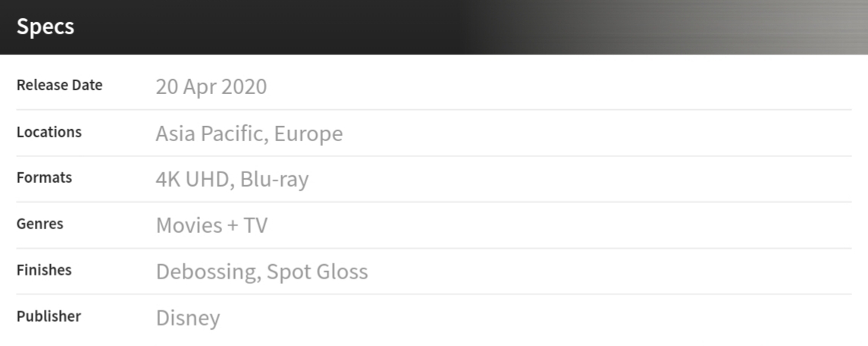868x346 pixels.
Task: Open the Disney publisher link
Action: [187, 317]
